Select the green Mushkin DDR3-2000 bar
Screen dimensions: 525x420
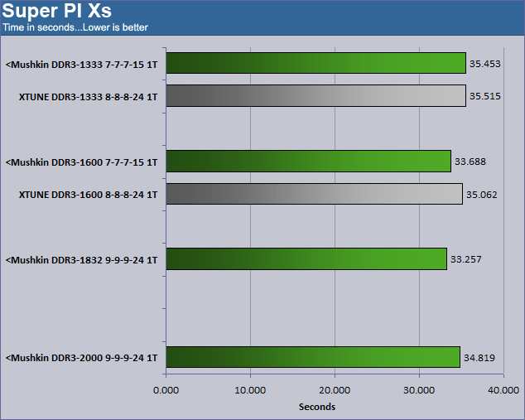pos(313,357)
